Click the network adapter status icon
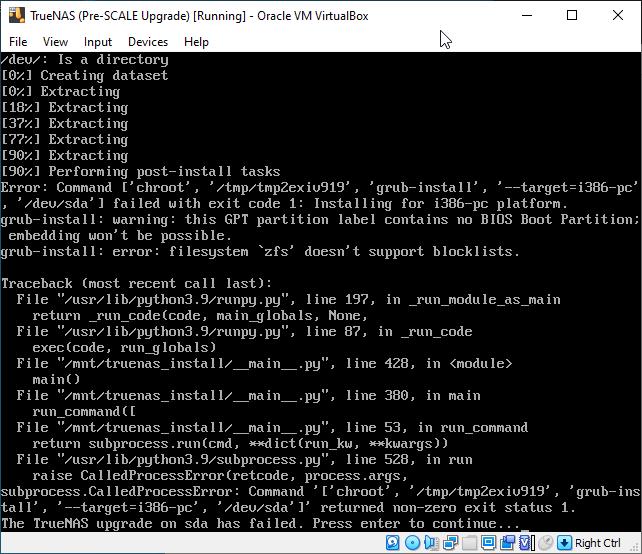Screen dimensions: 642x554 pos(451,543)
